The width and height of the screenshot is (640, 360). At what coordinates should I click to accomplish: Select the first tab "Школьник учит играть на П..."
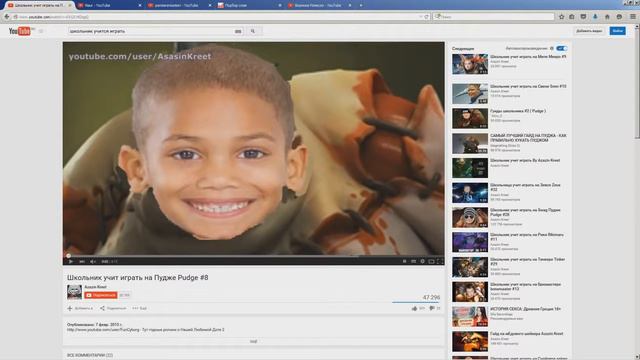tap(39, 5)
